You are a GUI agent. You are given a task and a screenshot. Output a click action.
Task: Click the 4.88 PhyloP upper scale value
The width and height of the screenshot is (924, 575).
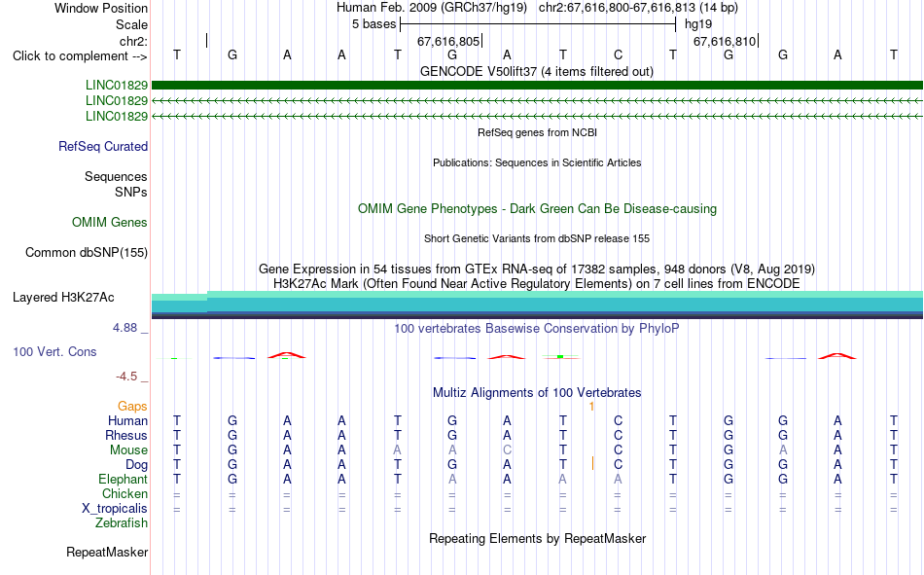click(x=124, y=328)
